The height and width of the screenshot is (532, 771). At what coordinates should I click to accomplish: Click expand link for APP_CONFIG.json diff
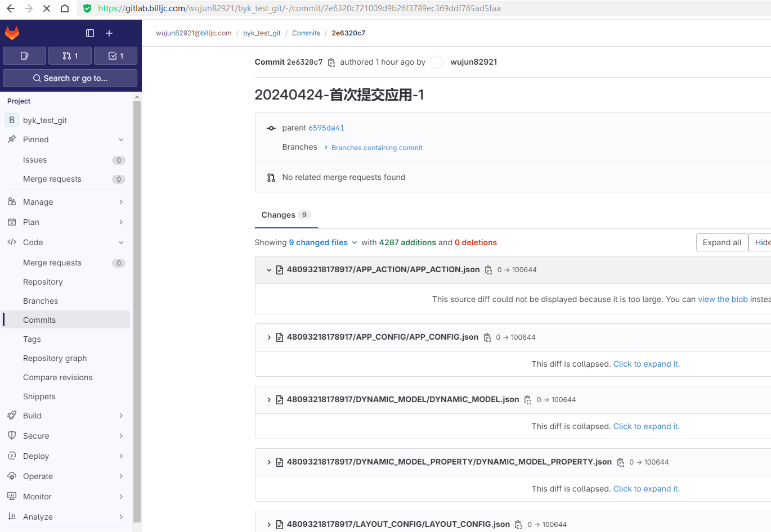[x=646, y=364]
